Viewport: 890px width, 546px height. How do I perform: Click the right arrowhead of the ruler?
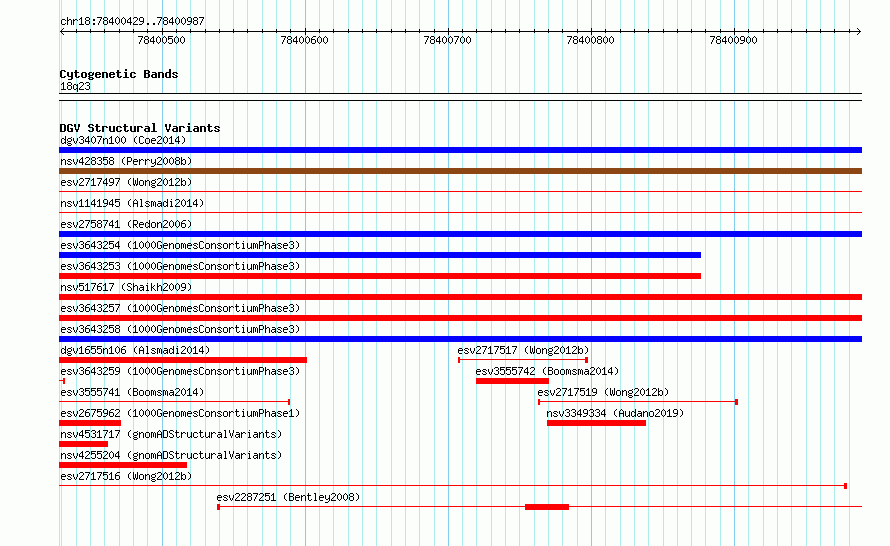859,32
